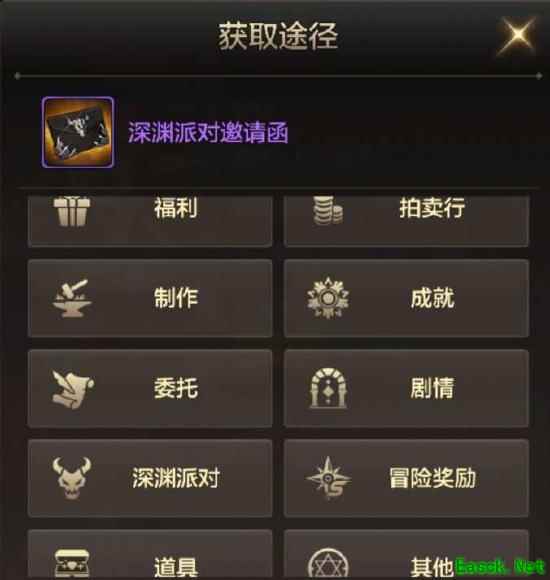Click the treasure chest icon for 道具
Screen dimensions: 550x580
(72, 564)
